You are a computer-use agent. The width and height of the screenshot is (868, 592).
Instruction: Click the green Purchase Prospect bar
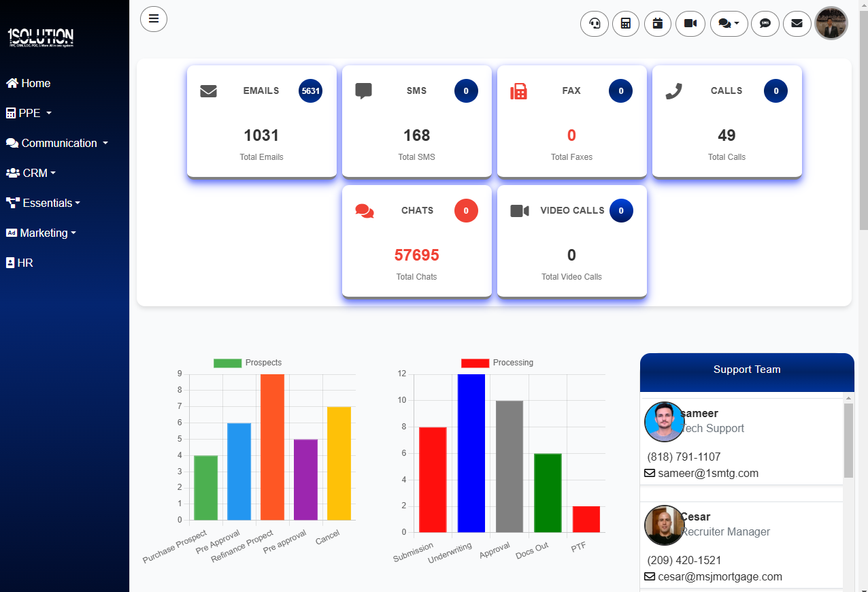[206, 488]
